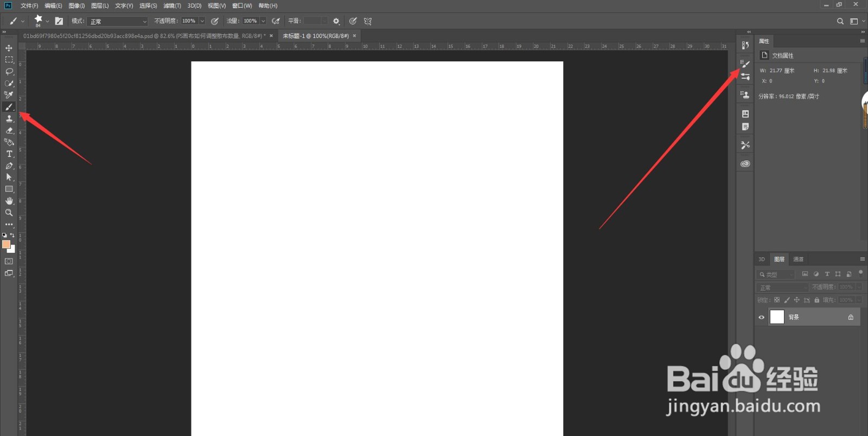Switch to the 通道 channels tab
This screenshot has width=868, height=436.
coord(798,259)
